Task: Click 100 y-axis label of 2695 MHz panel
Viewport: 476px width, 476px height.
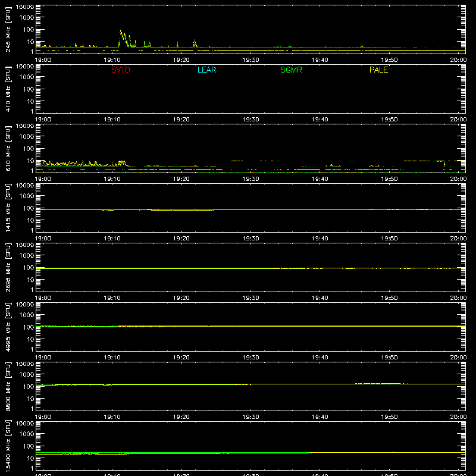Action: pyautogui.click(x=29, y=268)
